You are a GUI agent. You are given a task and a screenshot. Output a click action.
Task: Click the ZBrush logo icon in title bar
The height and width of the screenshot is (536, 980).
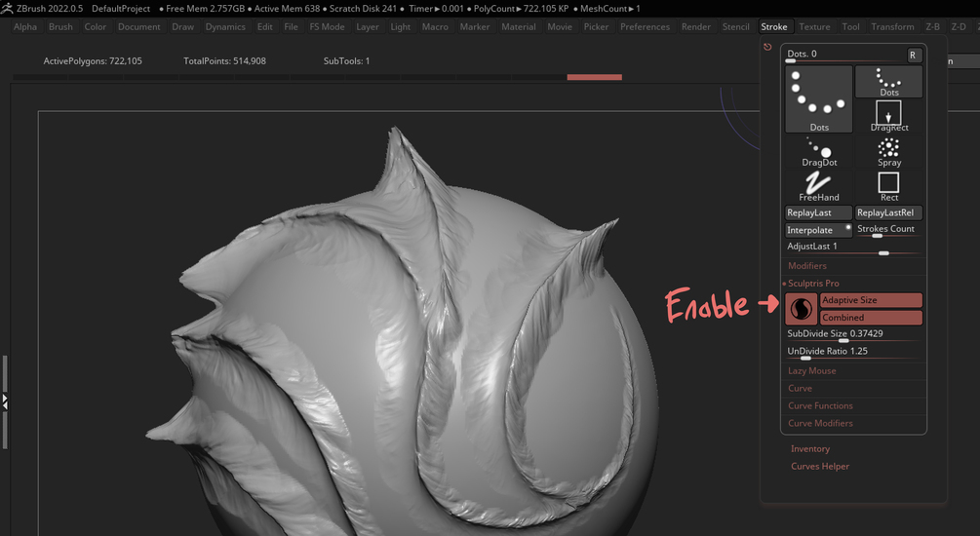click(7, 8)
